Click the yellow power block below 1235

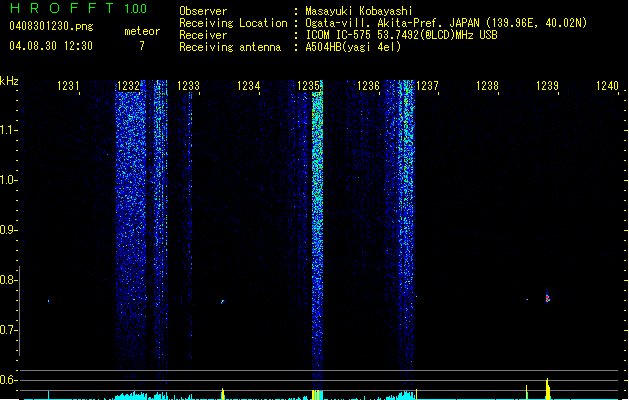pos(317,394)
